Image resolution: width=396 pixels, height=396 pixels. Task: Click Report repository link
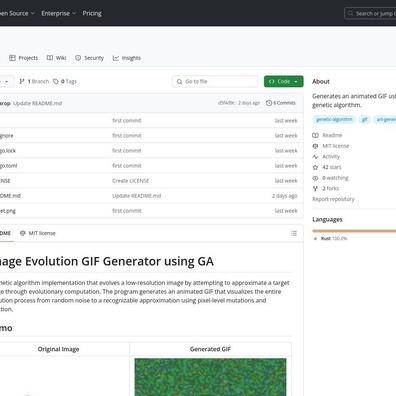click(x=333, y=199)
